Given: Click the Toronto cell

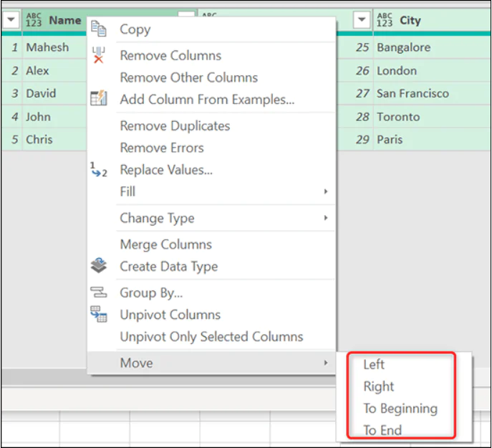Looking at the screenshot, I should click(x=432, y=117).
